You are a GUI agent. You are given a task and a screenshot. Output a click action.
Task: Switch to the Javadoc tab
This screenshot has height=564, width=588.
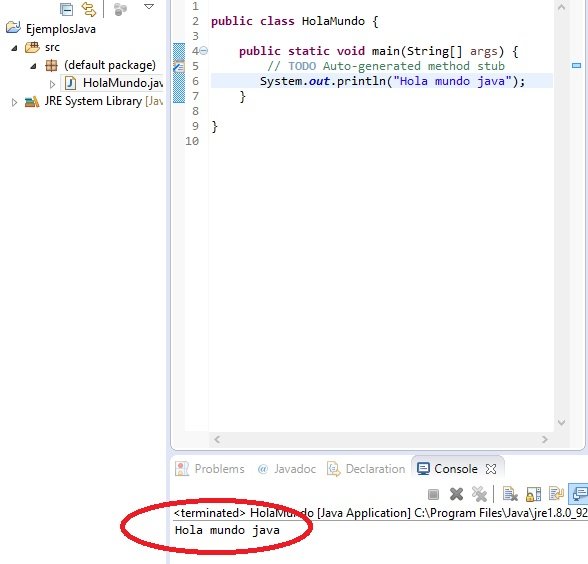tap(287, 469)
